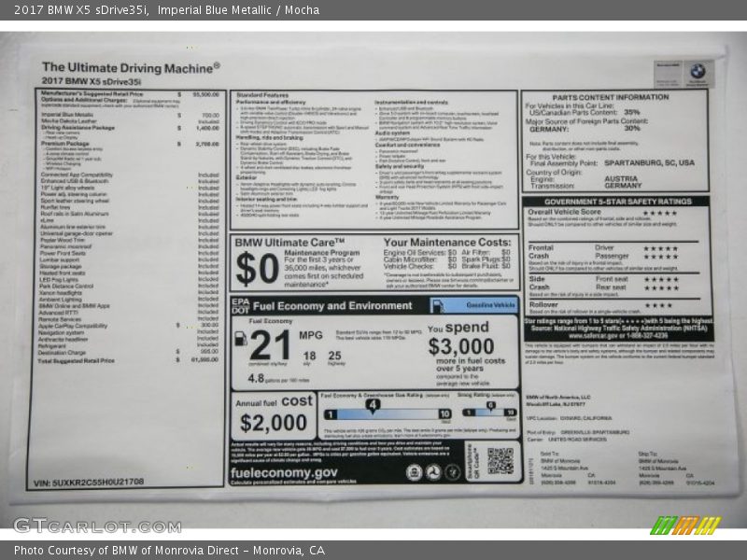Click 'Photo Courtesy of BMW of Monrovia Direct' caption
747x560 pixels.
[169, 551]
